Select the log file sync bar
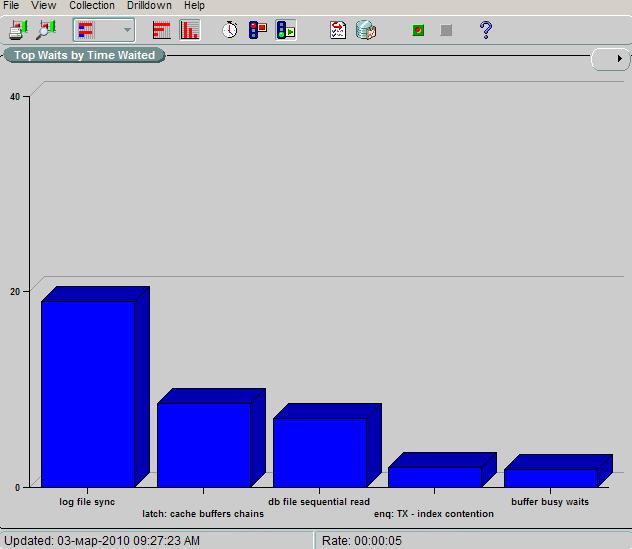 [x=88, y=393]
